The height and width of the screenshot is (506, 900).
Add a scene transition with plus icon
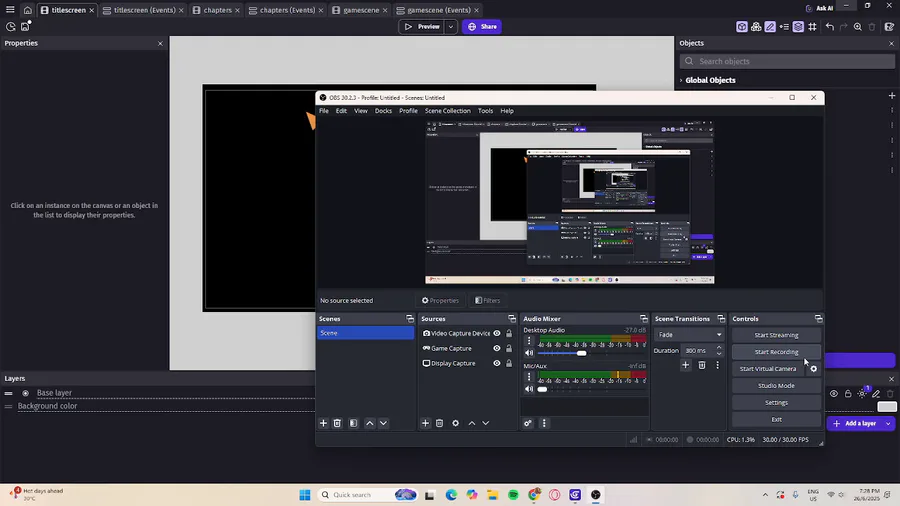(685, 365)
